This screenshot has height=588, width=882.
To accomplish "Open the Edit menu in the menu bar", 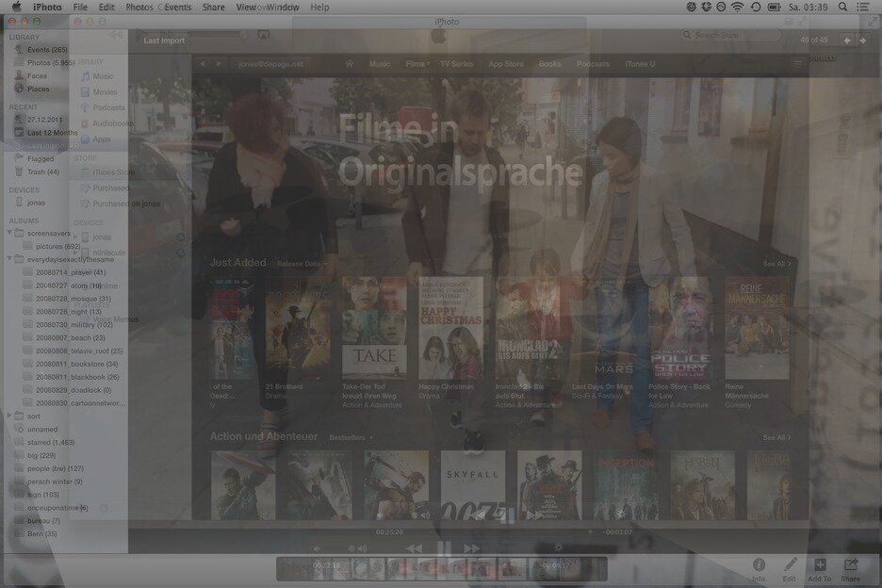I will [x=106, y=7].
